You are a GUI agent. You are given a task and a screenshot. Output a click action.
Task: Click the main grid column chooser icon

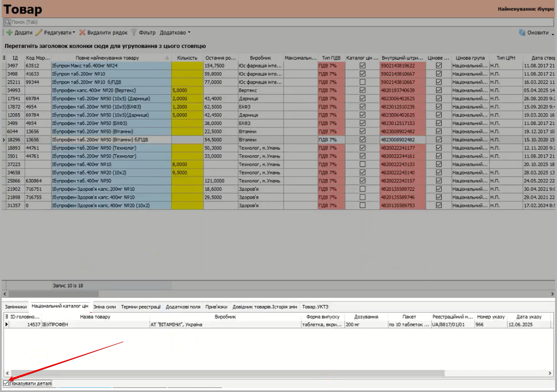coord(4,58)
